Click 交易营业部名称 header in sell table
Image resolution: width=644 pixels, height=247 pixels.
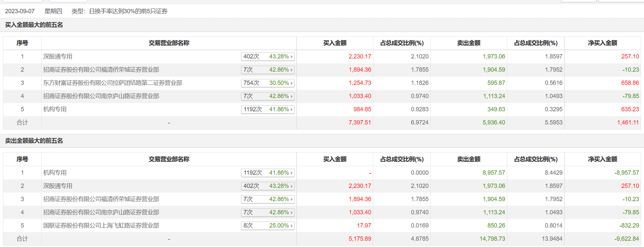(x=169, y=159)
